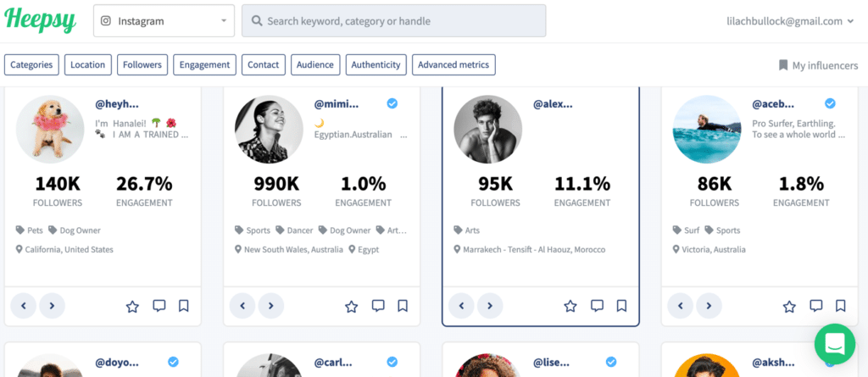Screen dimensions: 868x377
Task: Click the Heepsy logo
Action: click(x=40, y=21)
